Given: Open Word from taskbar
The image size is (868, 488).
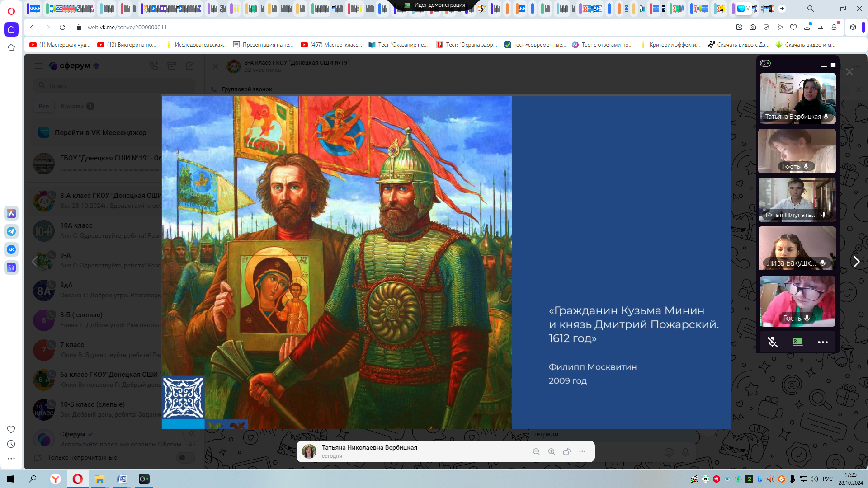Looking at the screenshot, I should 122,479.
